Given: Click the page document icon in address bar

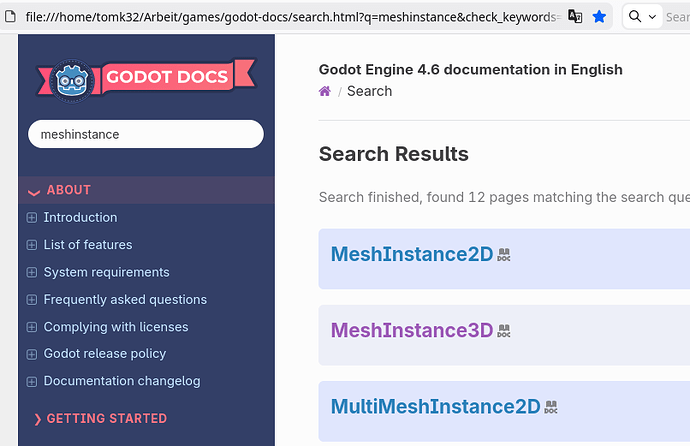Looking at the screenshot, I should (x=10, y=17).
